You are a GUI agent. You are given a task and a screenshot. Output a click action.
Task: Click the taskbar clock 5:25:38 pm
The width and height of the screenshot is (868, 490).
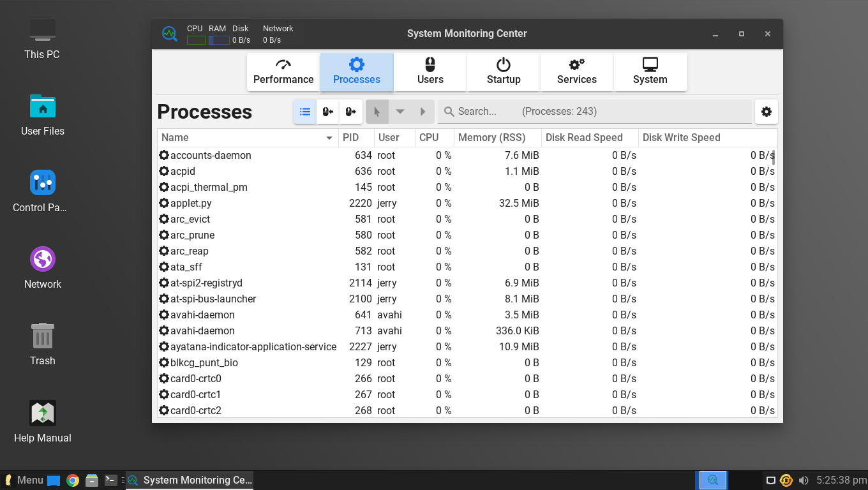[841, 480]
